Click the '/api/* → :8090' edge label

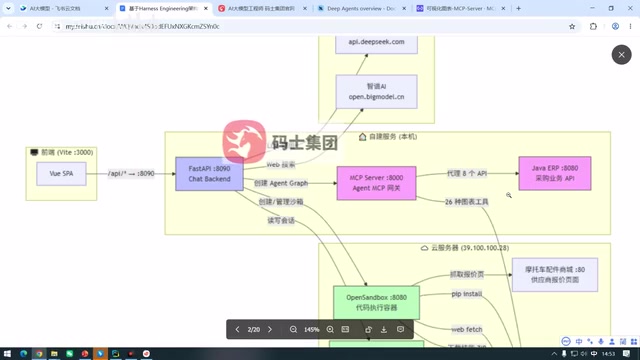(131, 173)
